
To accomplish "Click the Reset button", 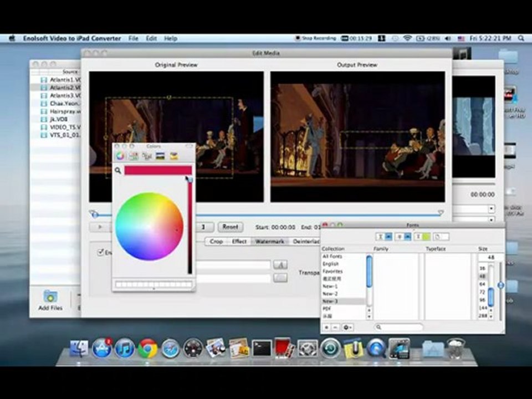I will (x=231, y=227).
